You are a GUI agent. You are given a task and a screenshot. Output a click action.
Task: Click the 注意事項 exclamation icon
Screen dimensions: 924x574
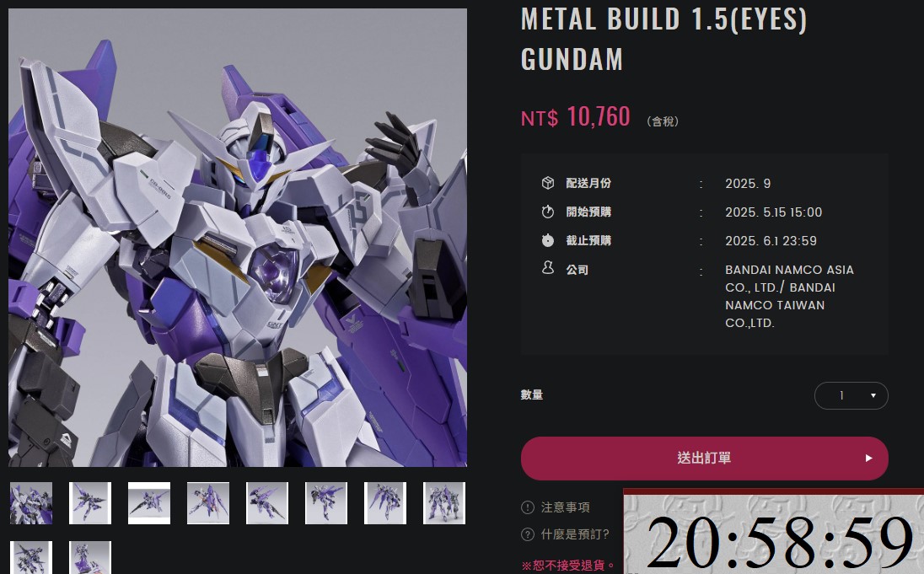coord(528,507)
